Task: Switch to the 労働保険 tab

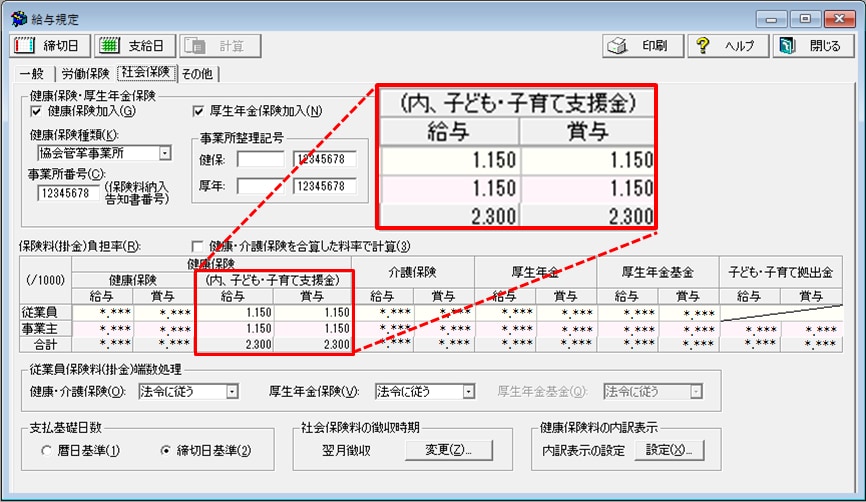Action: [84, 73]
